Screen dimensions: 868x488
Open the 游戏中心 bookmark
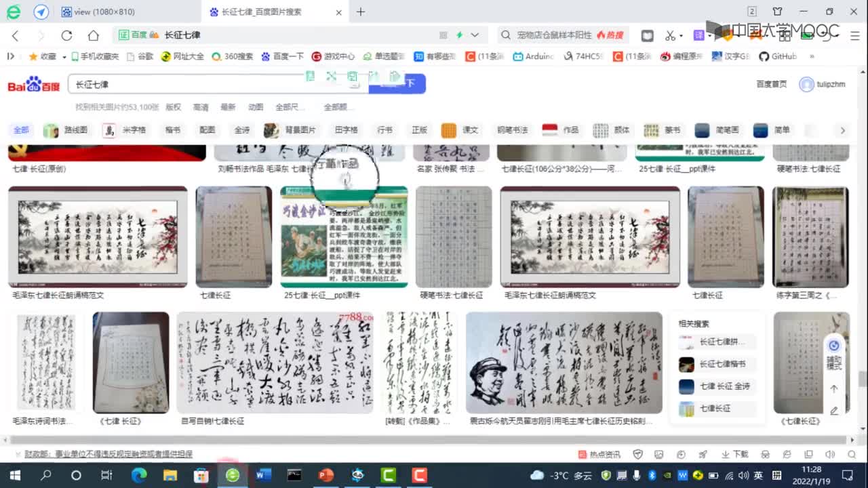pos(333,56)
